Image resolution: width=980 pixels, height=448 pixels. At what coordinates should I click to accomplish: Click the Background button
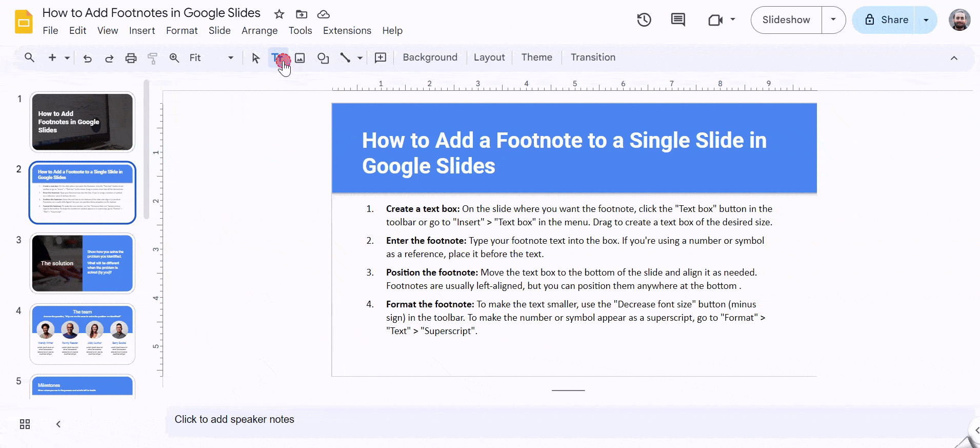(430, 57)
